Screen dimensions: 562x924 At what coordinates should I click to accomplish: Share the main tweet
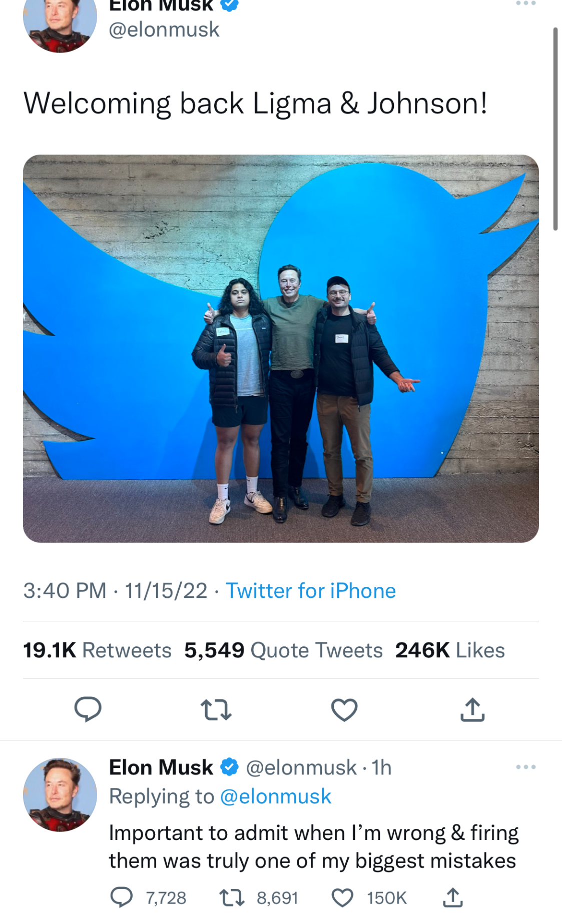[x=472, y=709]
